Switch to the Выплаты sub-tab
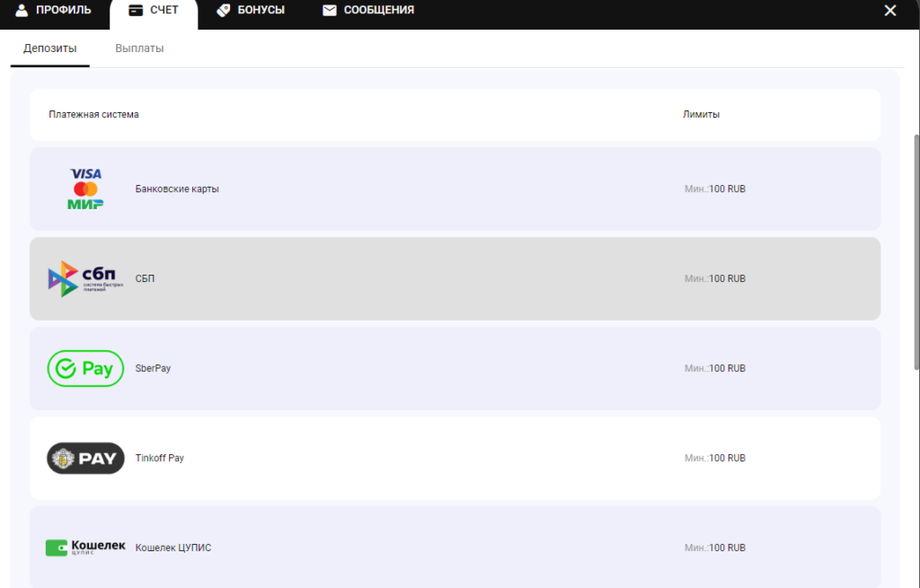The height and width of the screenshot is (588, 920). coord(139,48)
